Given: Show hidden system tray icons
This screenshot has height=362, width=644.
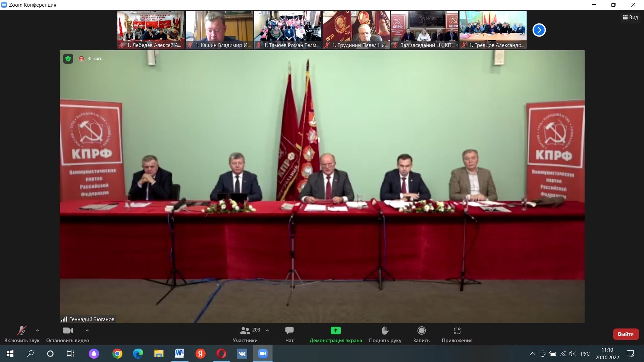Looking at the screenshot, I should pyautogui.click(x=533, y=354).
